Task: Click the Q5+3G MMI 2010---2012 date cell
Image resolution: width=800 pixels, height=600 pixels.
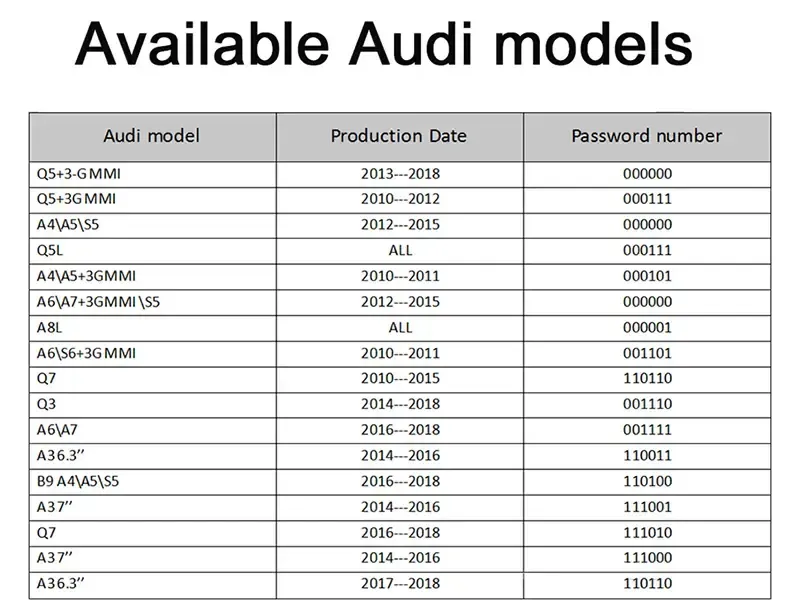Action: [x=399, y=199]
